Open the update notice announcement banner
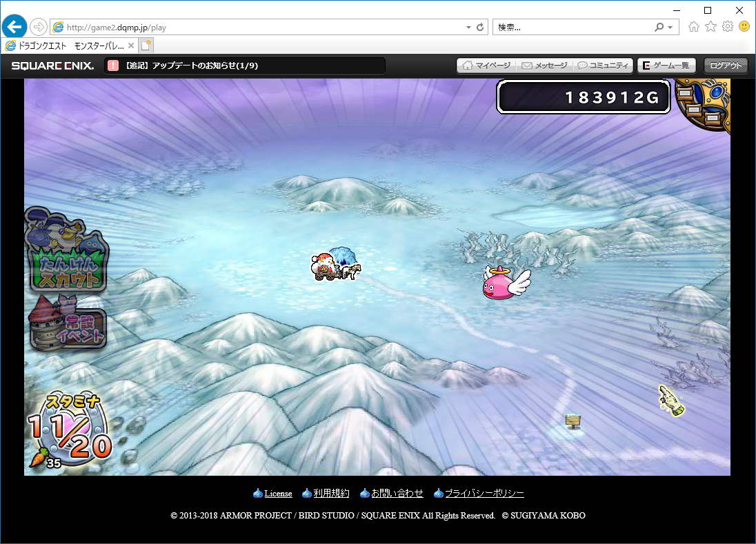The image size is (756, 544). tap(245, 66)
